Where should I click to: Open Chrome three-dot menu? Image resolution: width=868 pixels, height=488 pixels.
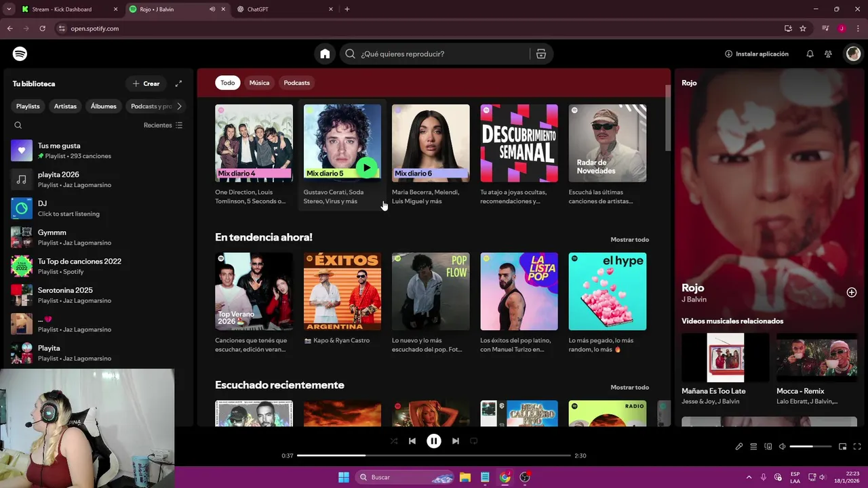tap(857, 28)
